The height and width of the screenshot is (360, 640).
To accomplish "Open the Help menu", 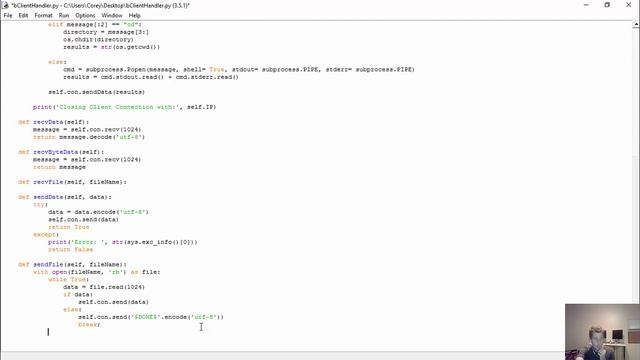I will (134, 15).
